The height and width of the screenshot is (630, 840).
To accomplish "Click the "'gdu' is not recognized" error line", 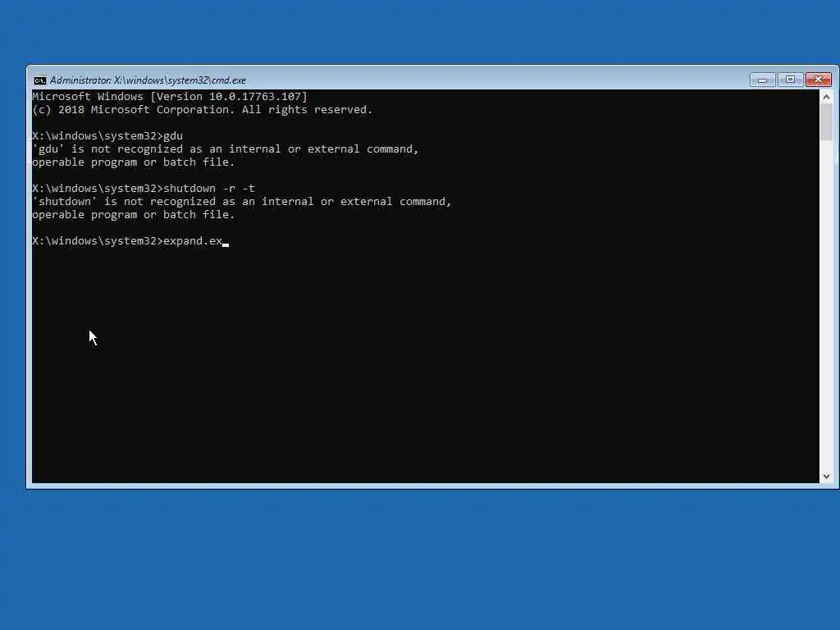I will [225, 149].
